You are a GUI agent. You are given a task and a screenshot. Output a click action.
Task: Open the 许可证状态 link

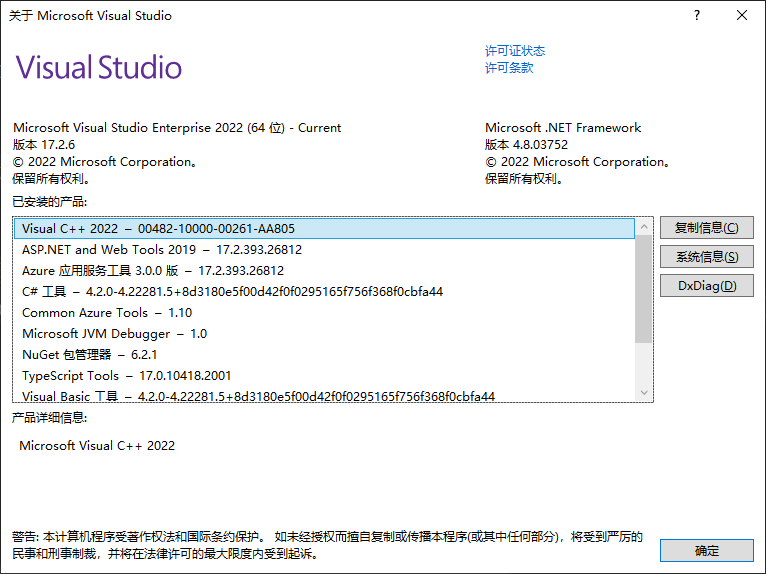(x=514, y=51)
